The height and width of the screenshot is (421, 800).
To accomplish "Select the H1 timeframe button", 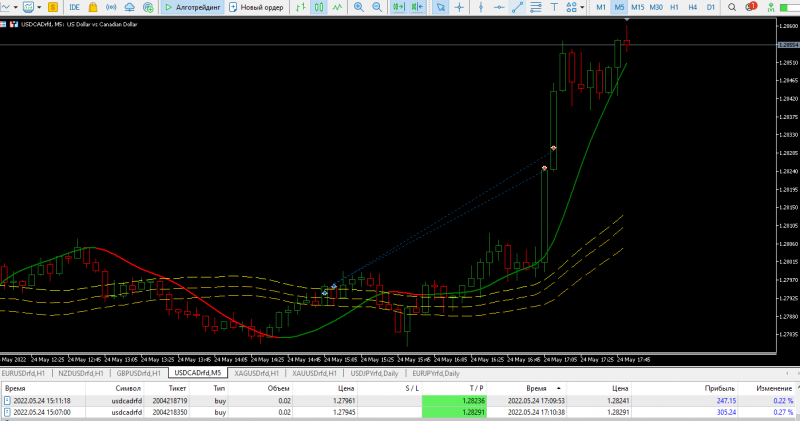I will click(674, 7).
